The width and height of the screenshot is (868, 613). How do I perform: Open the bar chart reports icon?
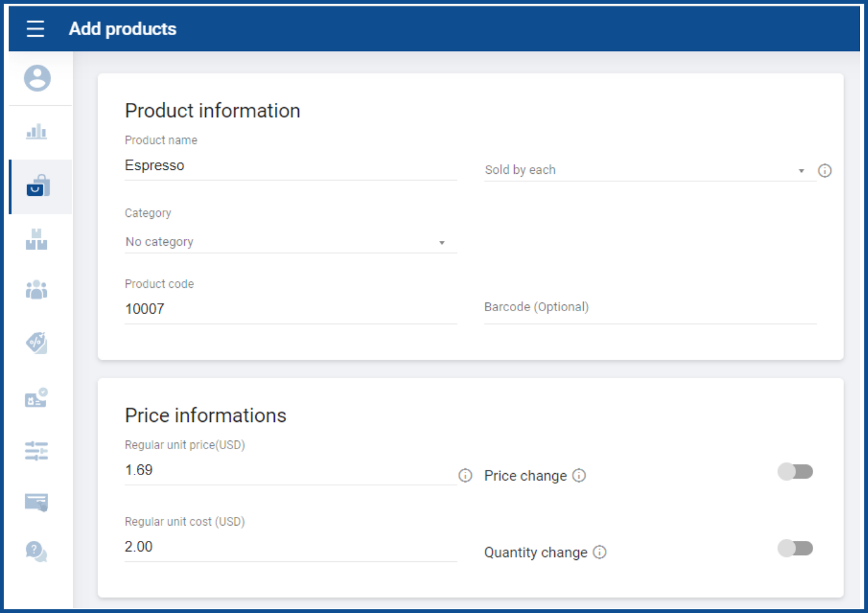[36, 132]
